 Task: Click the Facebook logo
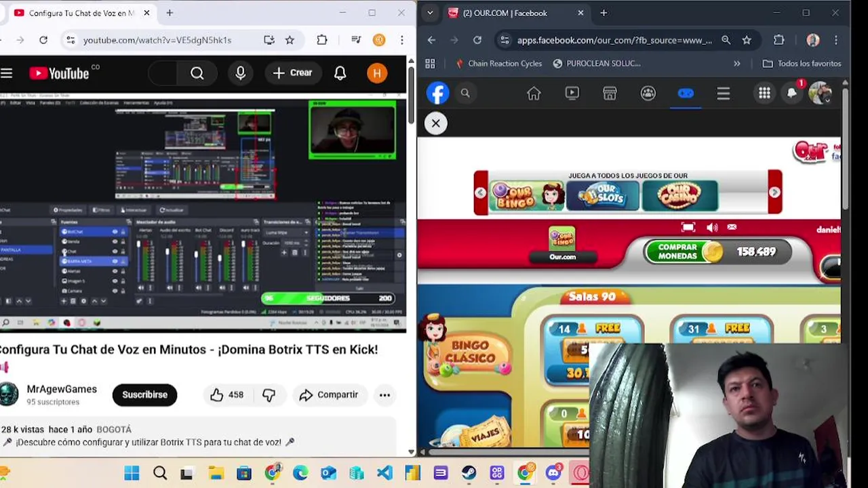[438, 93]
